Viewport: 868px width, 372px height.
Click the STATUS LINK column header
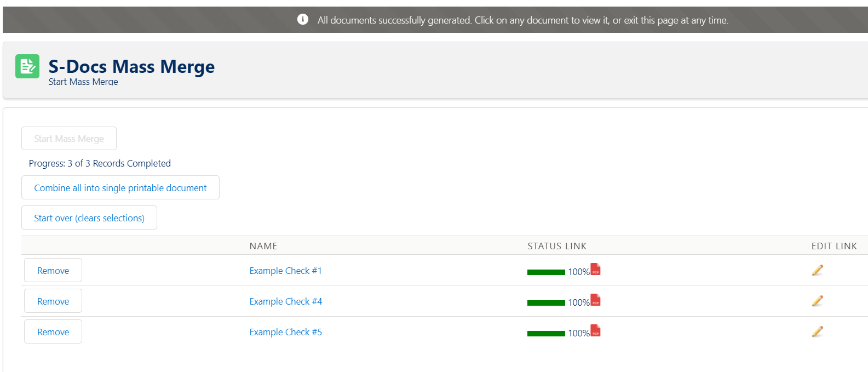(x=557, y=246)
